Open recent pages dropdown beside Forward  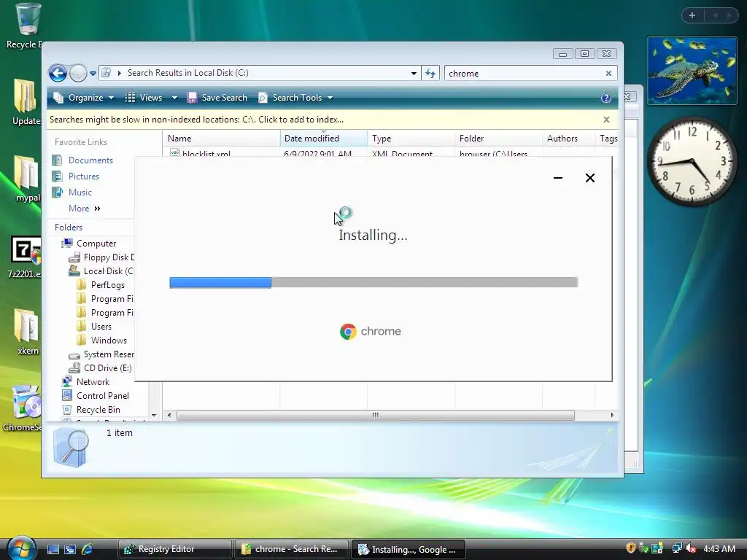[x=93, y=74]
